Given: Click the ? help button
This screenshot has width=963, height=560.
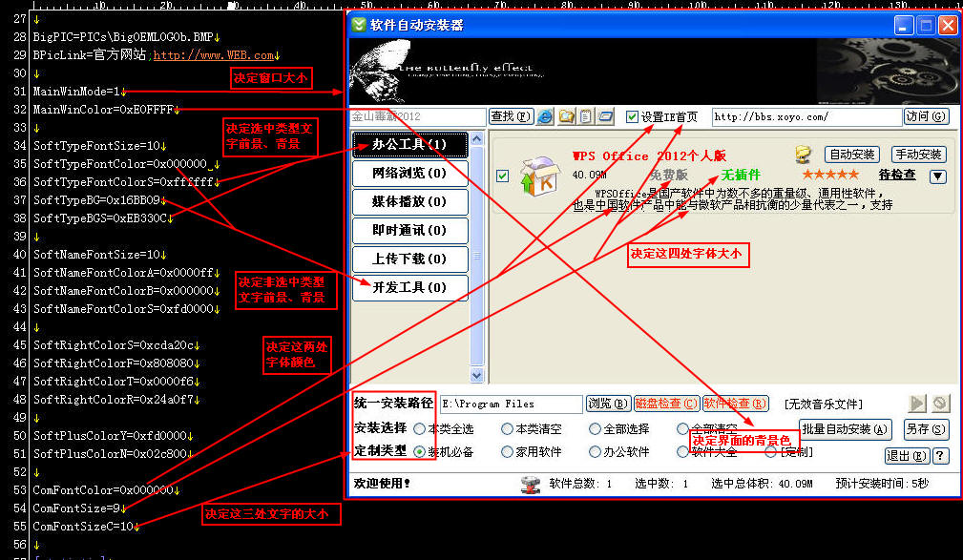Looking at the screenshot, I should 940,456.
